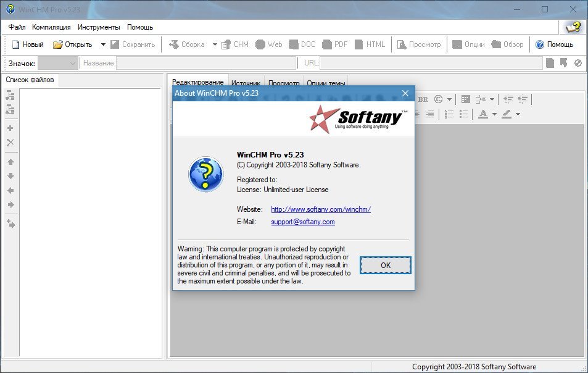588x373 pixels.
Task: Click the increase indent icon
Action: point(523,99)
